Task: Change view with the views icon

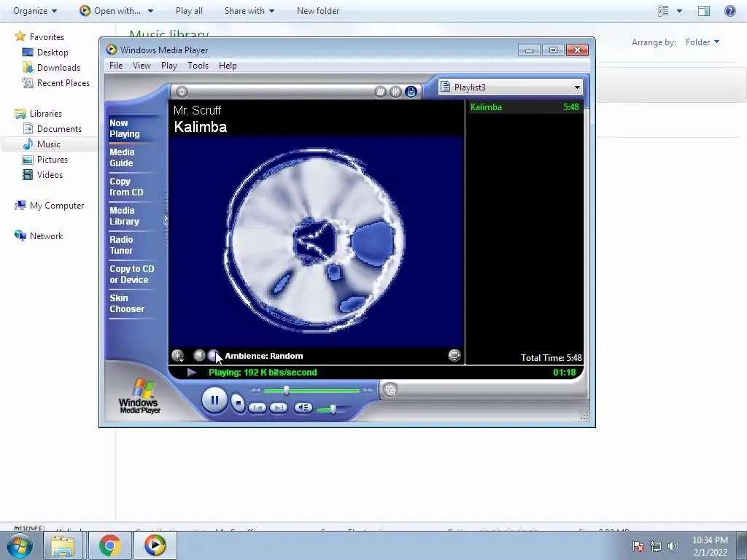Action: click(663, 10)
